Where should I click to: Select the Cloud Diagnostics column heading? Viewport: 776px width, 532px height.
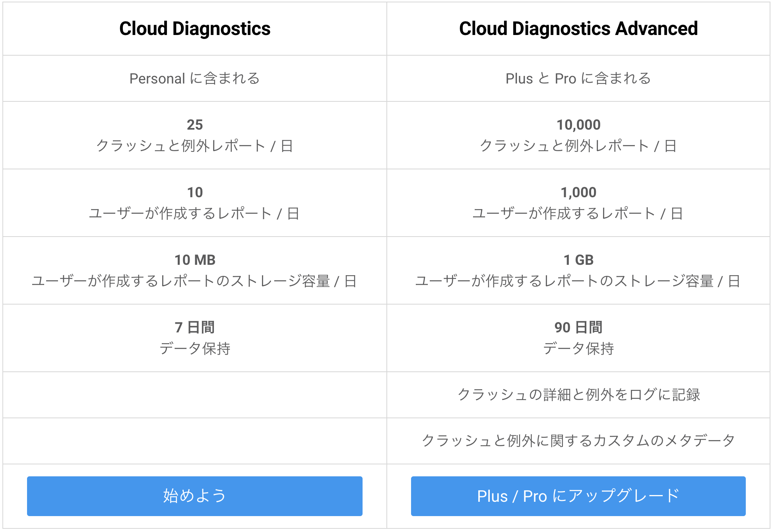click(x=195, y=29)
